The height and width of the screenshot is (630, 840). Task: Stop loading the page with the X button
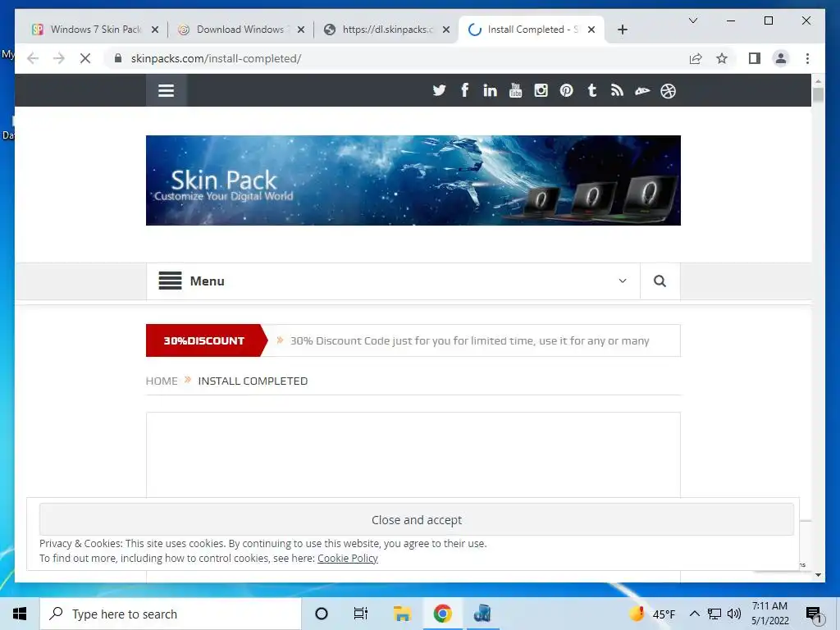point(85,58)
